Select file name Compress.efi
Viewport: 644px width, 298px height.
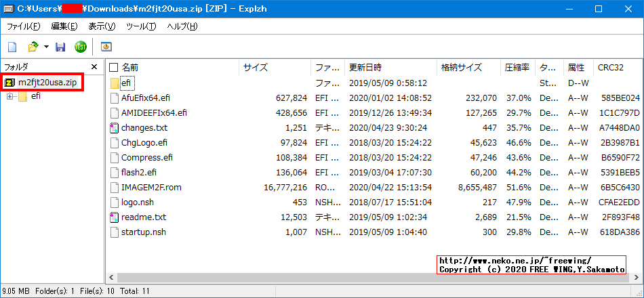pyautogui.click(x=147, y=158)
